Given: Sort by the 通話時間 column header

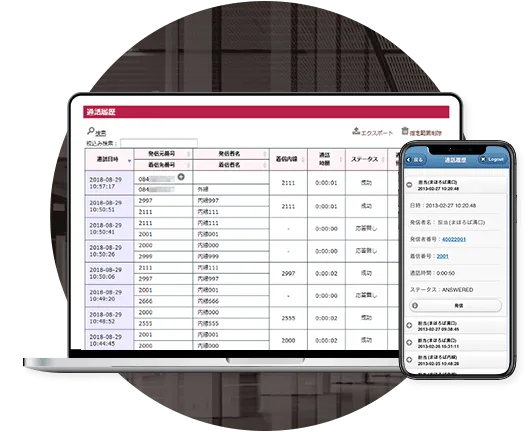Looking at the screenshot, I should [x=326, y=160].
